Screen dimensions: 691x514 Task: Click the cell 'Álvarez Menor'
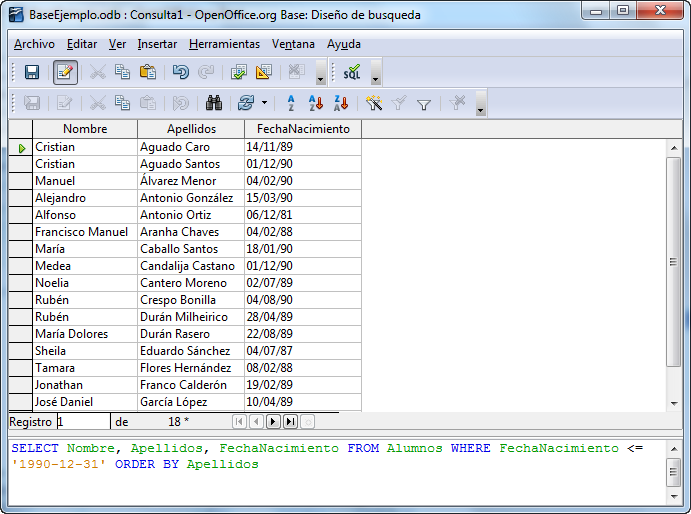[191, 181]
